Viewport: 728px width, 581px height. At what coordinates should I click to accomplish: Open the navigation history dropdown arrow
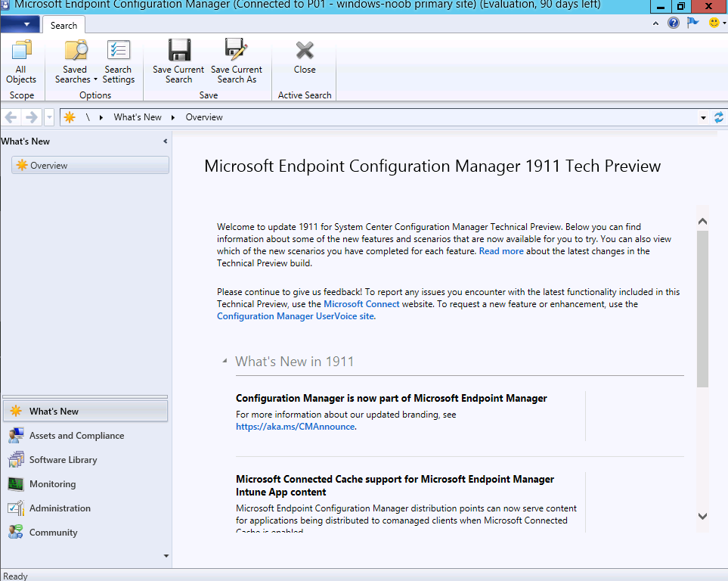click(x=49, y=117)
